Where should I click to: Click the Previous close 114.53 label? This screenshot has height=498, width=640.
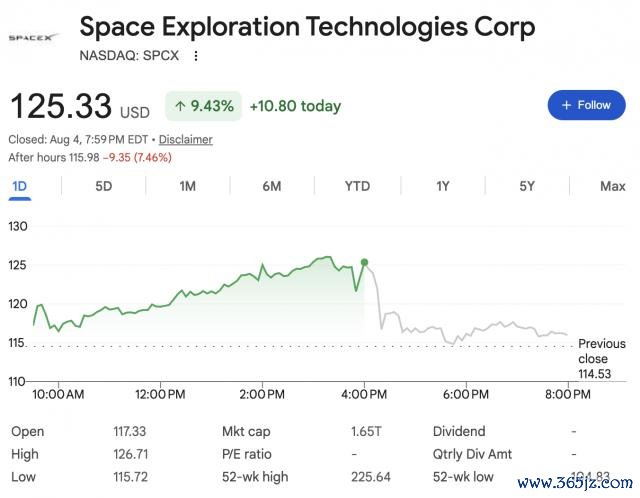point(601,359)
